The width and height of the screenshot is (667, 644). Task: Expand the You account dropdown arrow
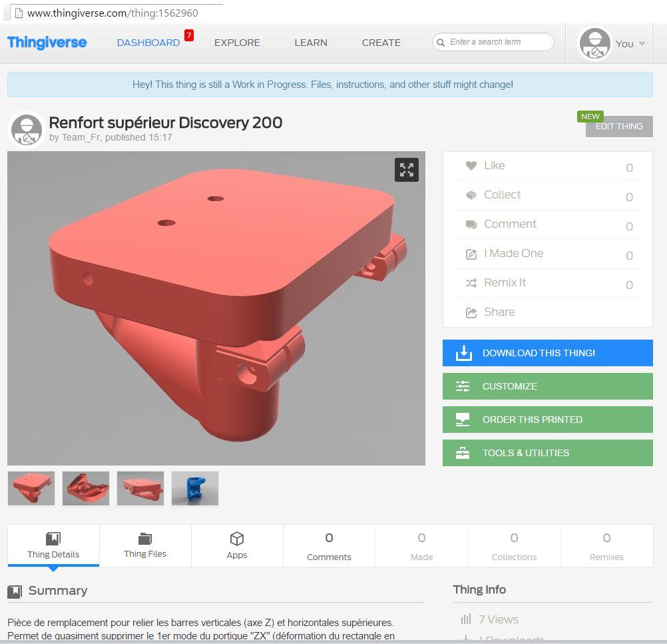pos(642,43)
